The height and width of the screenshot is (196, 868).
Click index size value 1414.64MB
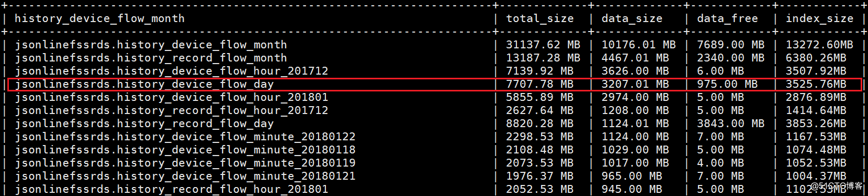[816, 110]
